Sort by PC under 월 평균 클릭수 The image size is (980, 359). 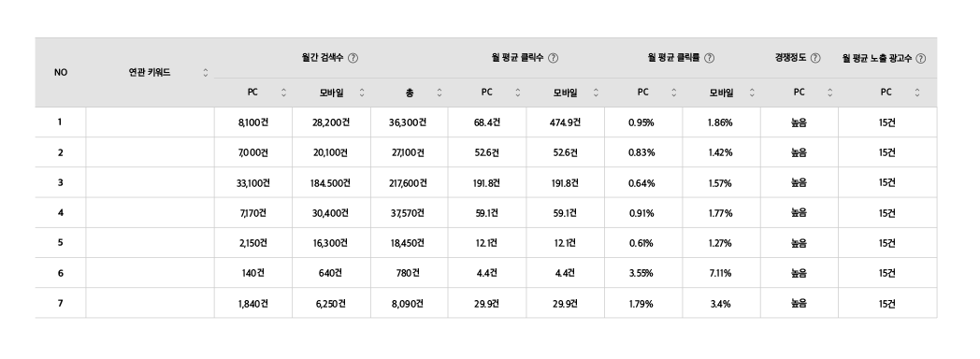[x=517, y=93]
